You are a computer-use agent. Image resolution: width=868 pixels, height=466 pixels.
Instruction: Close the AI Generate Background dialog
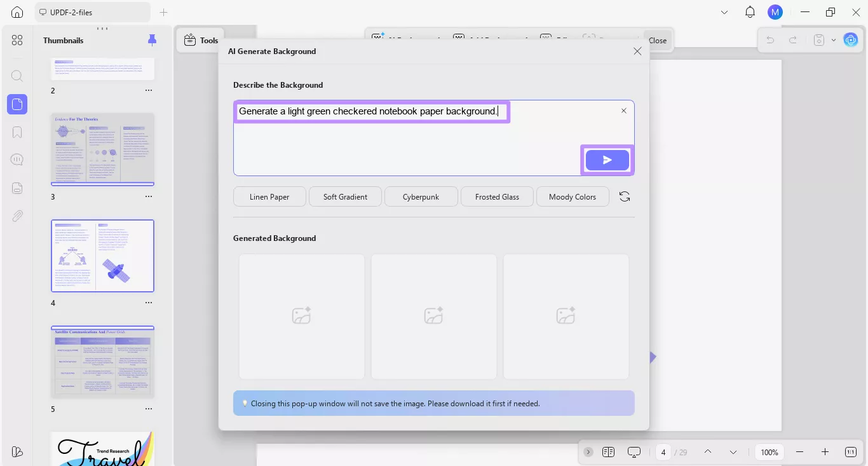click(x=637, y=51)
